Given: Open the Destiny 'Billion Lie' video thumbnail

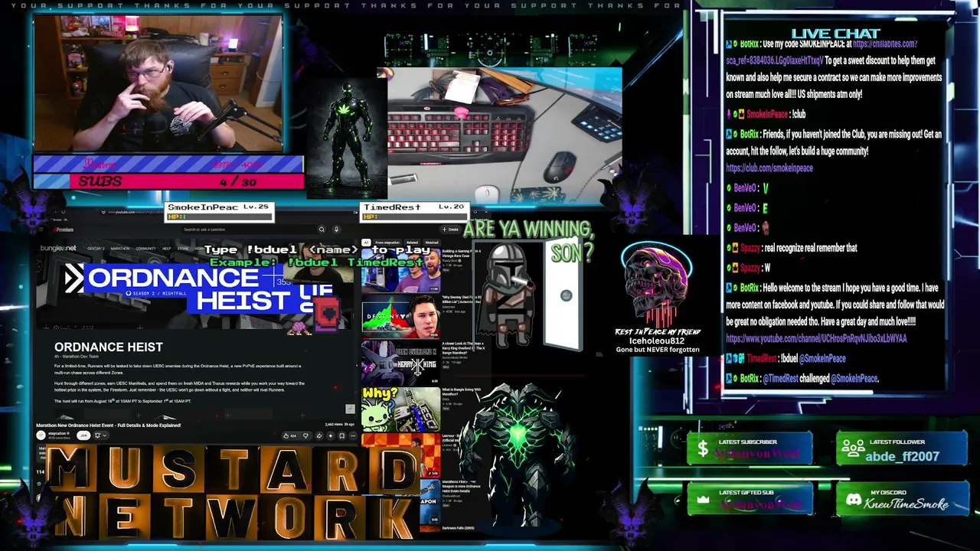Looking at the screenshot, I should coord(400,315).
